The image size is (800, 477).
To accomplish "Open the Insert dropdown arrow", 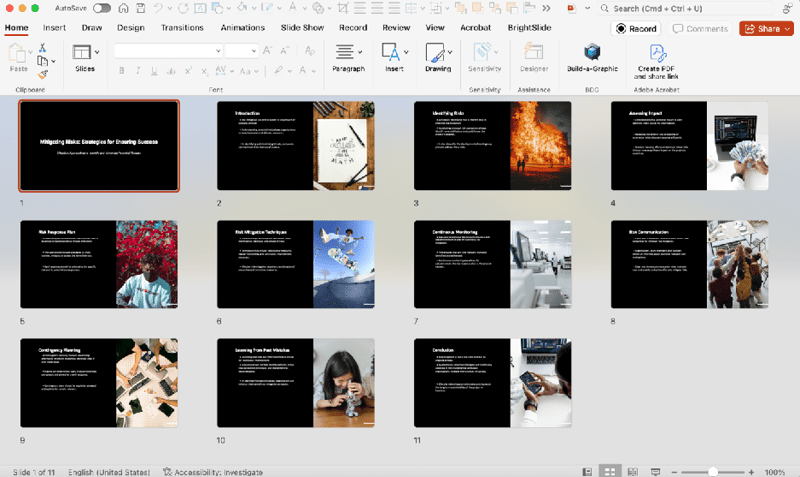I will (406, 52).
